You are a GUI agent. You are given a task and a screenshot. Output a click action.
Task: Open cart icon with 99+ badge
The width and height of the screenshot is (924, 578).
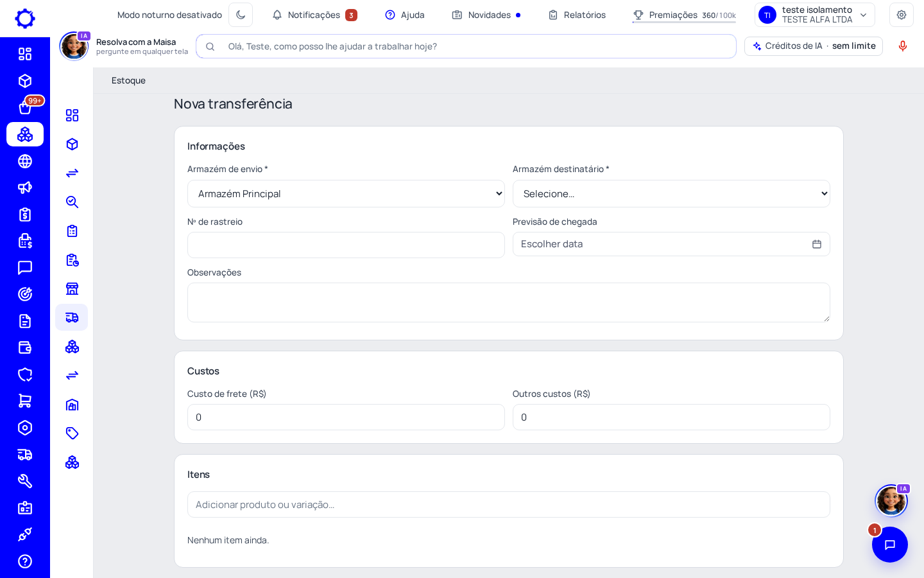click(x=25, y=107)
